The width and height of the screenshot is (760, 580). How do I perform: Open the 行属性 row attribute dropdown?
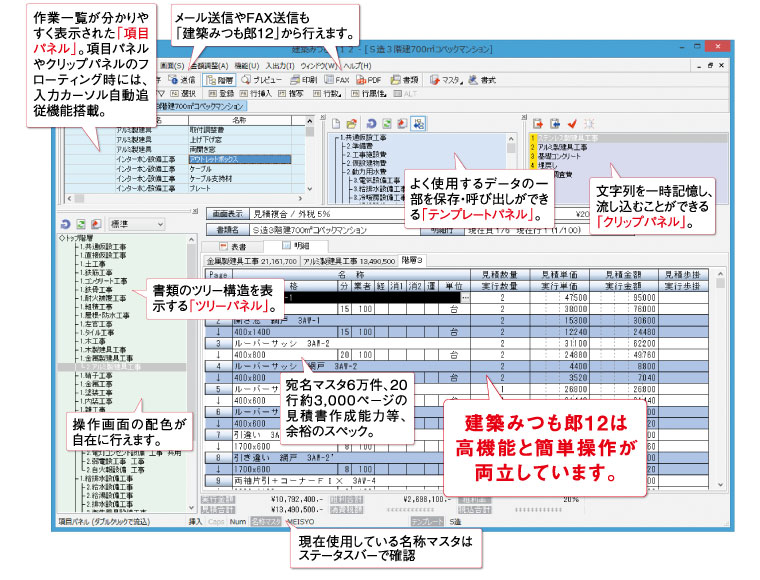pyautogui.click(x=369, y=94)
